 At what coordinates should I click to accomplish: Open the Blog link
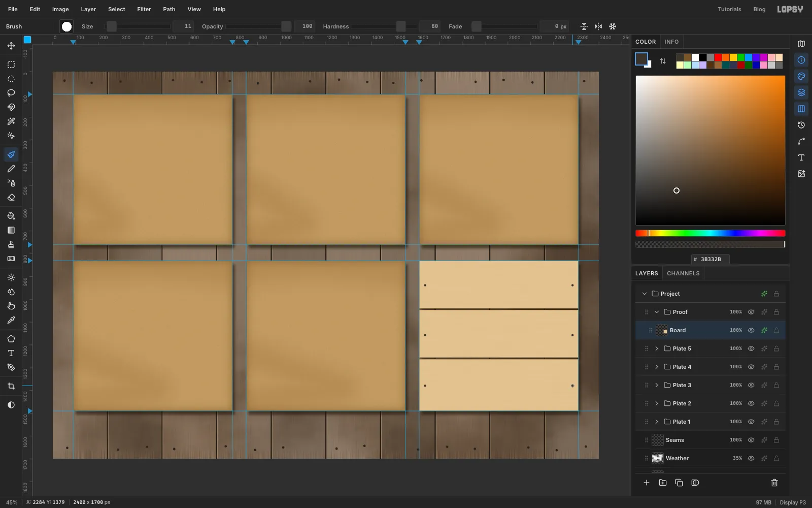pyautogui.click(x=759, y=9)
